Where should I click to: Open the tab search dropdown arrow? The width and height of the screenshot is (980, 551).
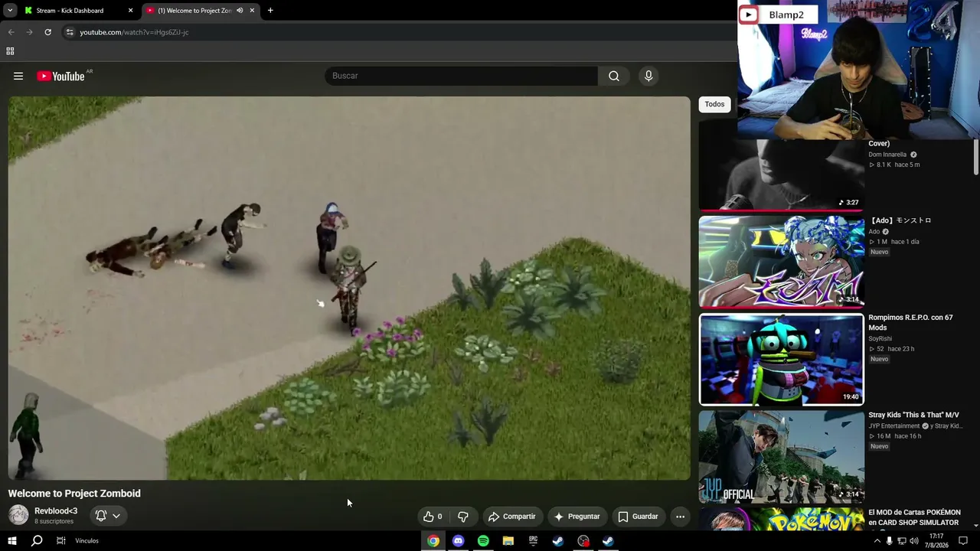10,11
